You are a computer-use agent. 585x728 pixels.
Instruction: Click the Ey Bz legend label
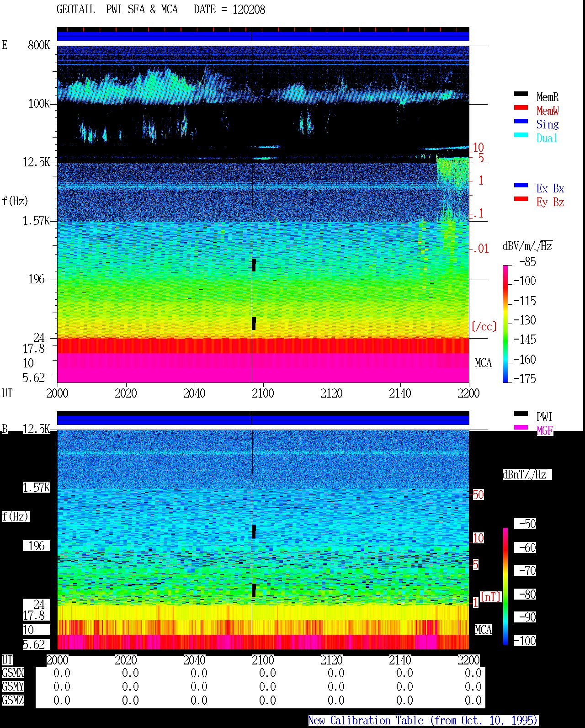550,202
